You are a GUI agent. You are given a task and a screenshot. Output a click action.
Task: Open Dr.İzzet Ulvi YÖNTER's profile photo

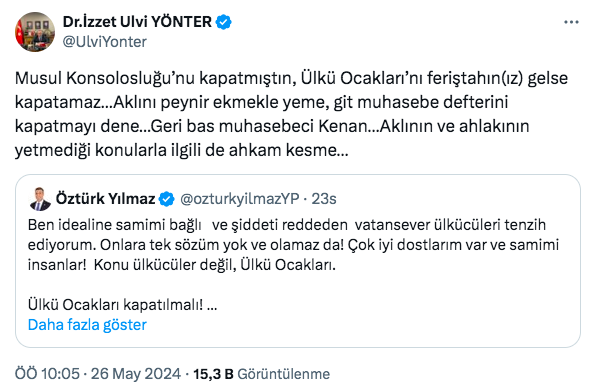35,32
